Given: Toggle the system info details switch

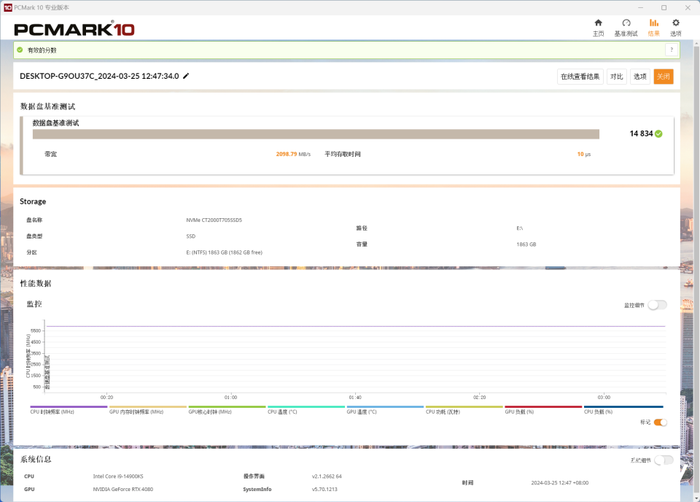Looking at the screenshot, I should 664,460.
